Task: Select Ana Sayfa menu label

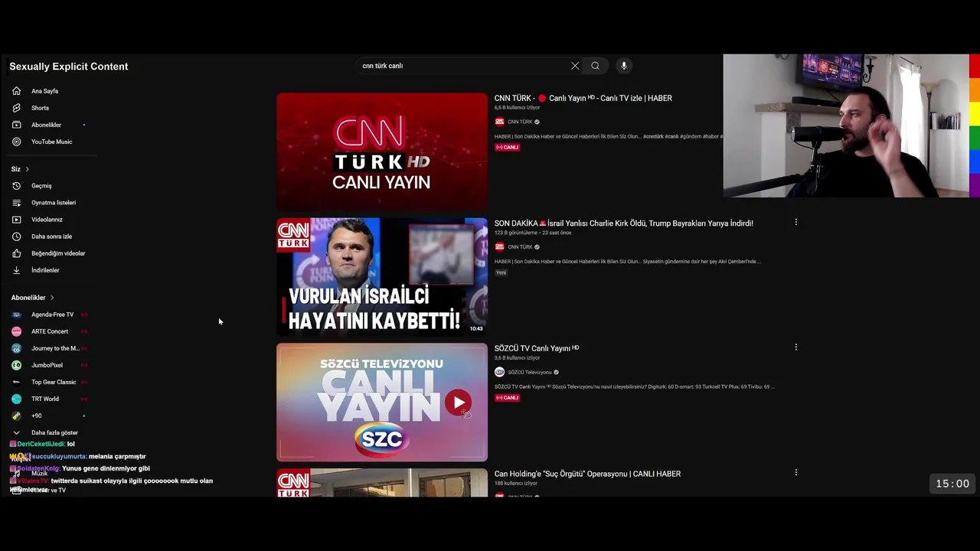Action: pyautogui.click(x=44, y=91)
